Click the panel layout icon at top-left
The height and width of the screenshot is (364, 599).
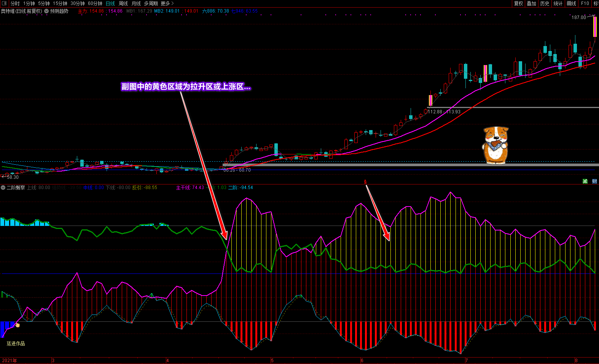click(x=4, y=3)
